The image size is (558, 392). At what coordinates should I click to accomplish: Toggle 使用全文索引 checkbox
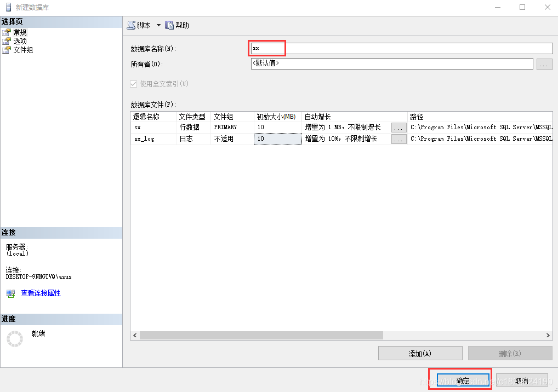pyautogui.click(x=133, y=84)
